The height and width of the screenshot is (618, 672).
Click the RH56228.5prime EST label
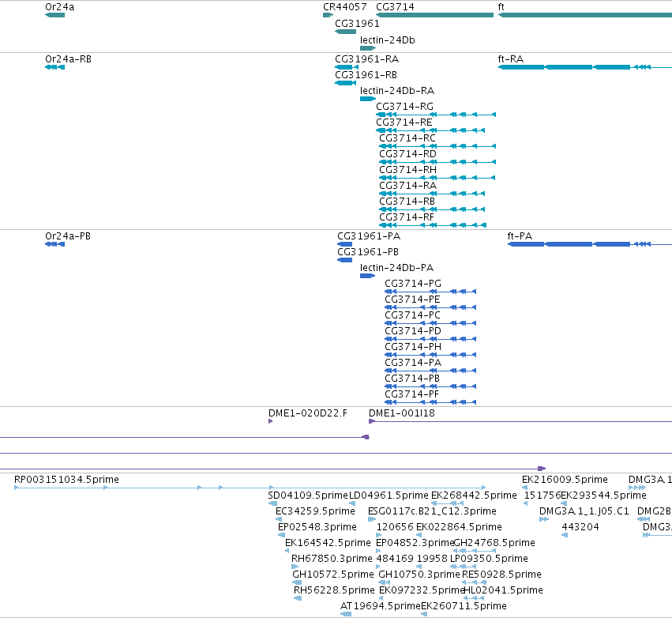(334, 590)
